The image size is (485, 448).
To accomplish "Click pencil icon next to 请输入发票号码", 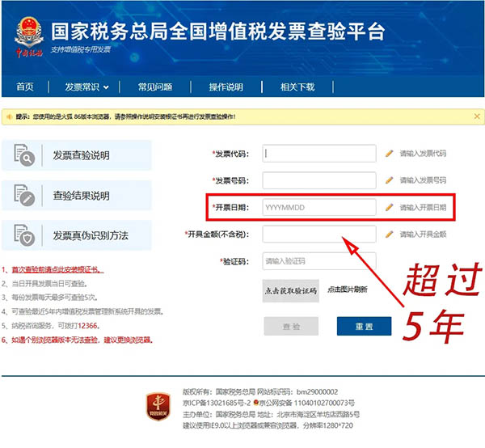I will coord(389,180).
